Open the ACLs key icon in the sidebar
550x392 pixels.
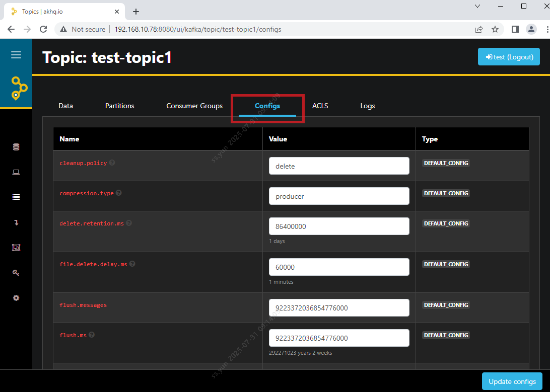pos(16,273)
